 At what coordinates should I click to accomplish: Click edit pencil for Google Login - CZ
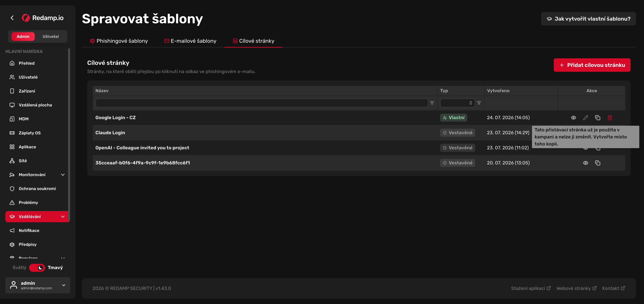[585, 118]
